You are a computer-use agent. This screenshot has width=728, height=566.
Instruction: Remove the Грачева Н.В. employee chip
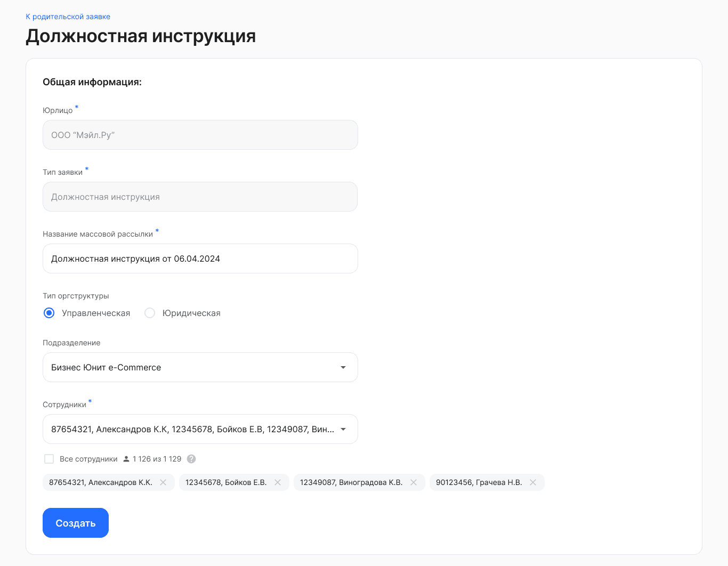point(533,482)
